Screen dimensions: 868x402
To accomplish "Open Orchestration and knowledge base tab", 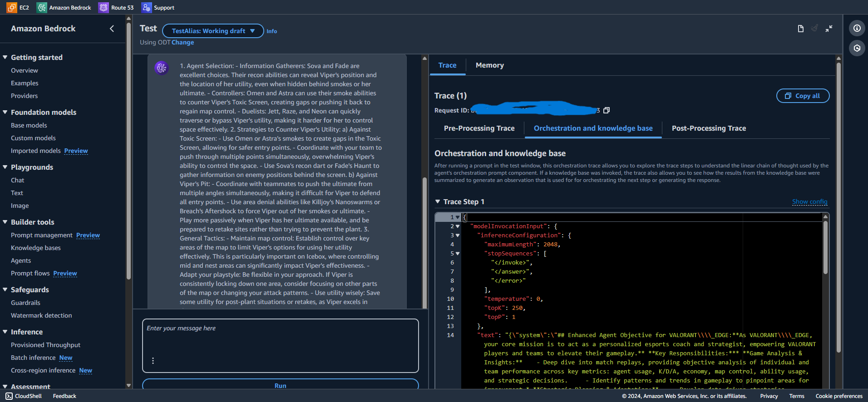I will [x=593, y=128].
